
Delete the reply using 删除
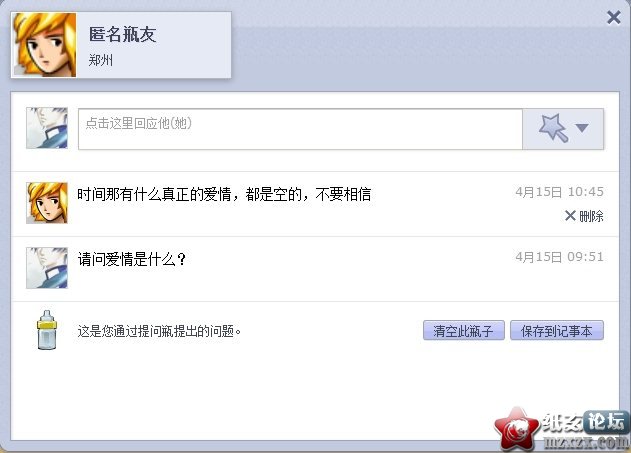[x=584, y=216]
